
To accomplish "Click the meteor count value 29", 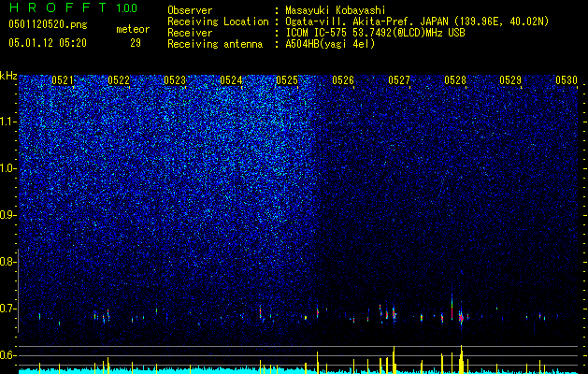I will coord(136,43).
